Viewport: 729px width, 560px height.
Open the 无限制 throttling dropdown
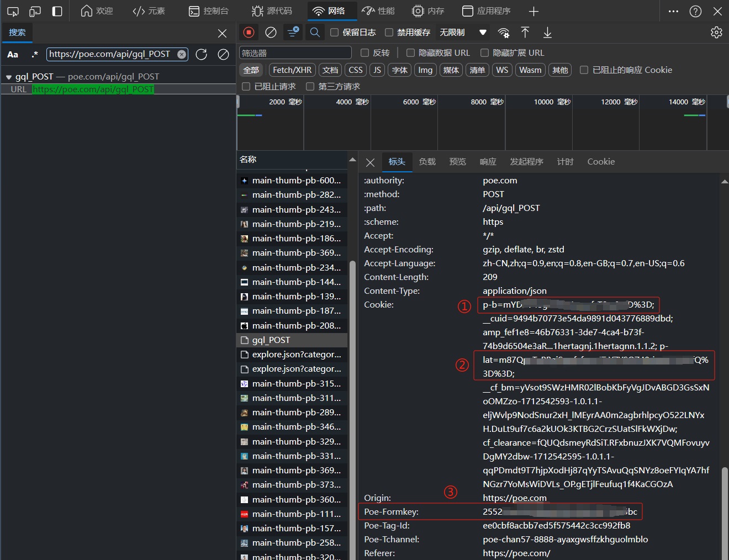click(463, 33)
